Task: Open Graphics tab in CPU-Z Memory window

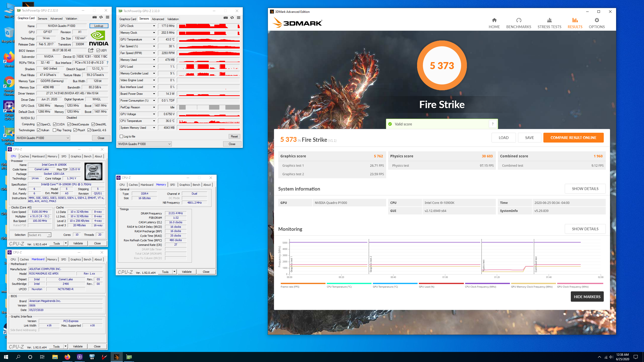Action: pyautogui.click(x=184, y=185)
